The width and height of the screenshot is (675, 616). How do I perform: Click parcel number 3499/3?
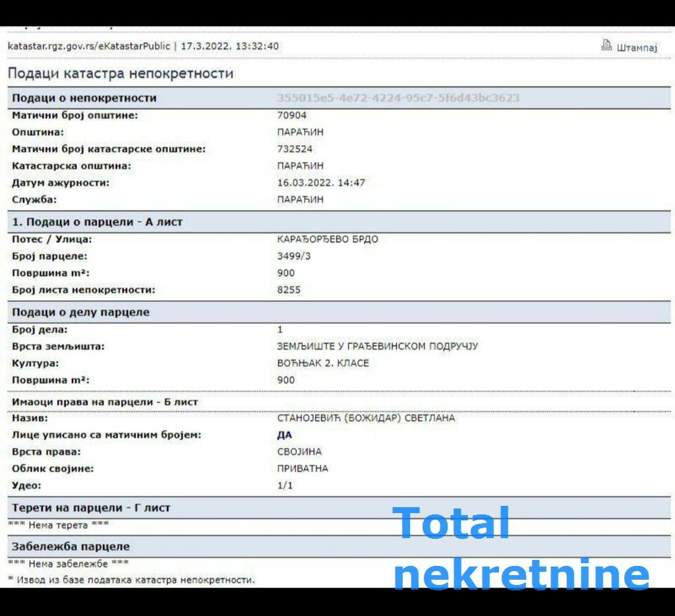293,256
